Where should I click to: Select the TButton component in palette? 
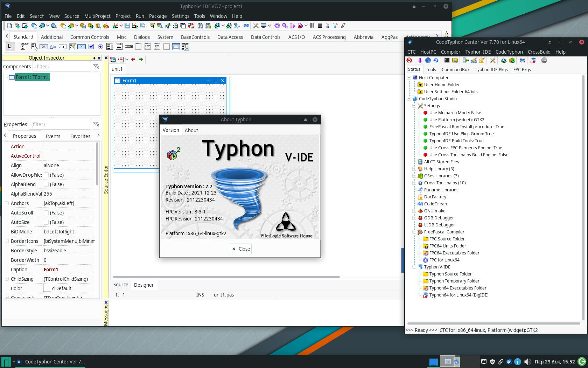click(x=44, y=47)
